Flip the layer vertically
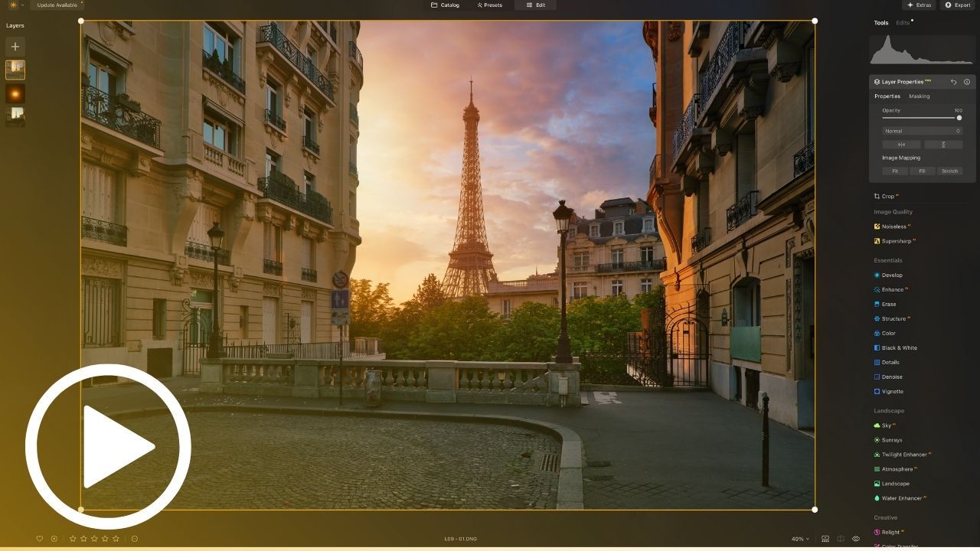 pos(943,145)
